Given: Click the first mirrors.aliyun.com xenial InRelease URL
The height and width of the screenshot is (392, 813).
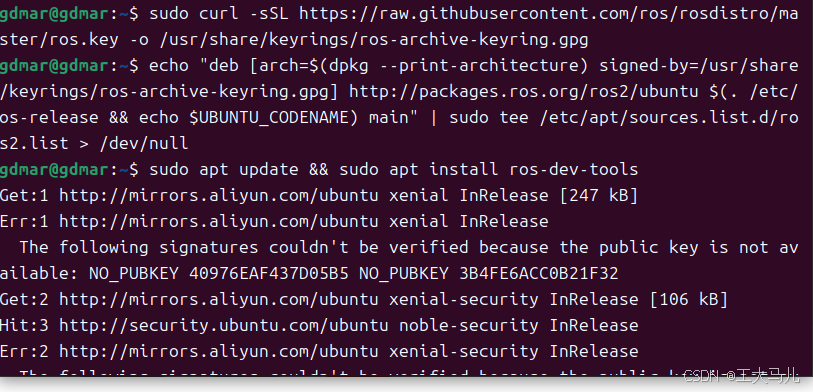Looking at the screenshot, I should [219, 195].
